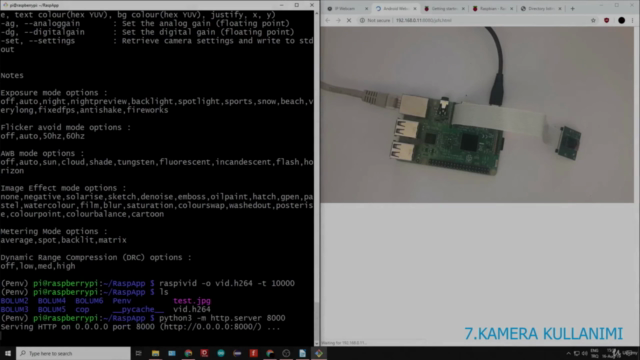
Task: Click the ENG language indicator
Action: click(594, 351)
